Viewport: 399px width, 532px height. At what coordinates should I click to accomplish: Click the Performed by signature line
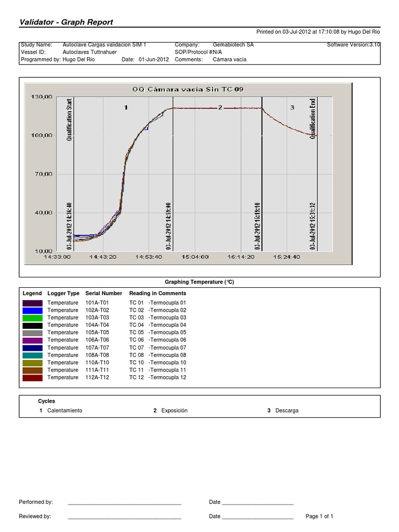coord(124,503)
